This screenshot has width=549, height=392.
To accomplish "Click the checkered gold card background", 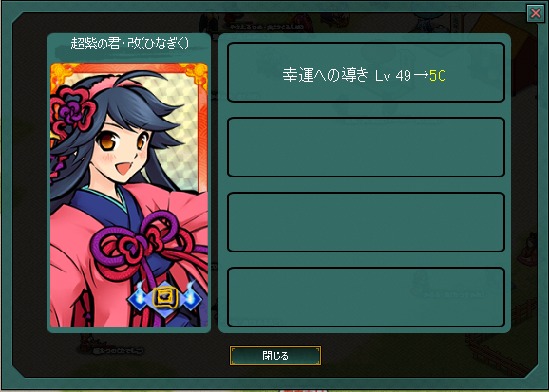I will 180,154.
